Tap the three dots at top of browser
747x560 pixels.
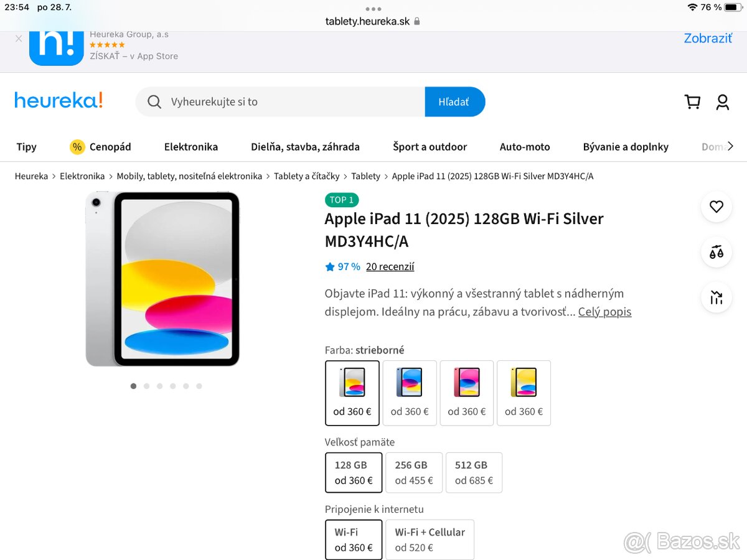click(374, 9)
